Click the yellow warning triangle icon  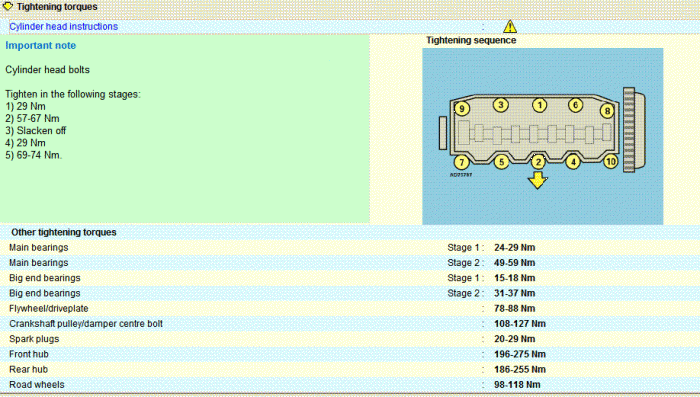pos(510,26)
